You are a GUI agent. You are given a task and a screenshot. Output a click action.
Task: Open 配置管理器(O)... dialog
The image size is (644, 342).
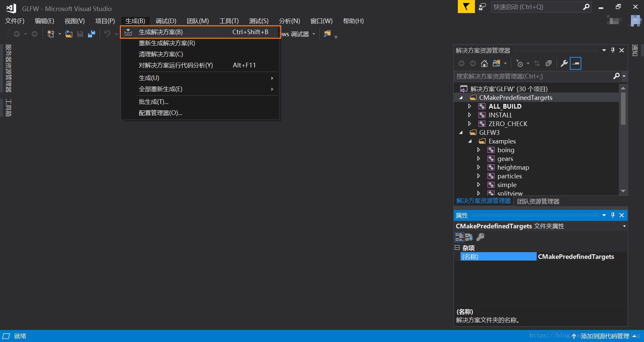point(200,113)
